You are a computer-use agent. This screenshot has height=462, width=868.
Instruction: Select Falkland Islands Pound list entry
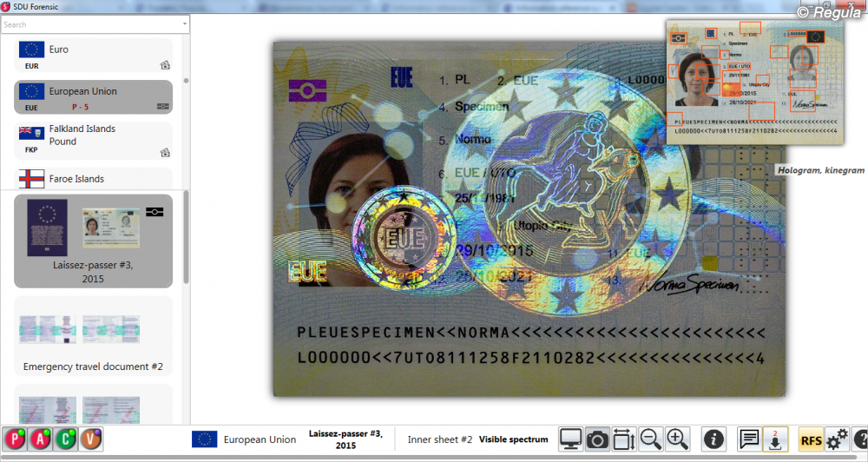[93, 140]
